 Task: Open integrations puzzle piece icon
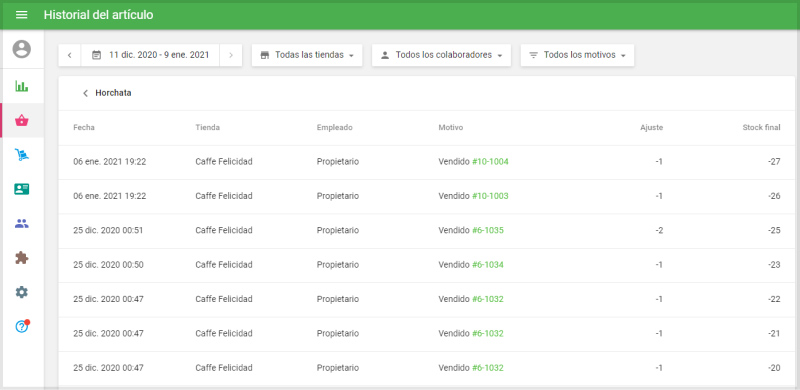tap(21, 258)
